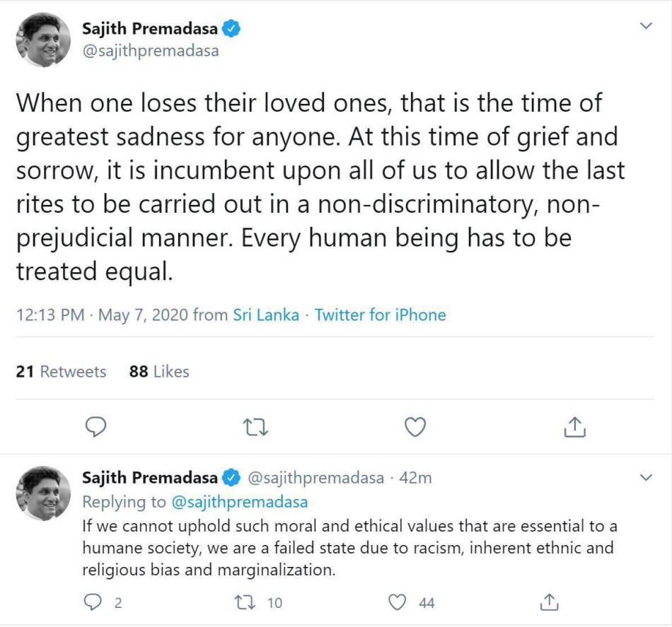Share the reply tweet
672x627 pixels.
(549, 602)
